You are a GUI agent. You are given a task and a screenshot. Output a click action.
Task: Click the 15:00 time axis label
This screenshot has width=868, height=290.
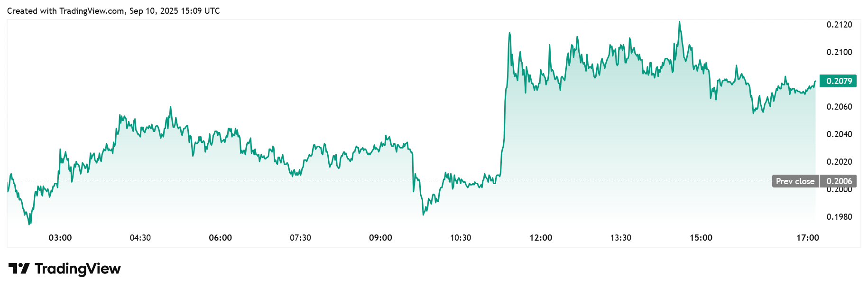[x=701, y=238]
